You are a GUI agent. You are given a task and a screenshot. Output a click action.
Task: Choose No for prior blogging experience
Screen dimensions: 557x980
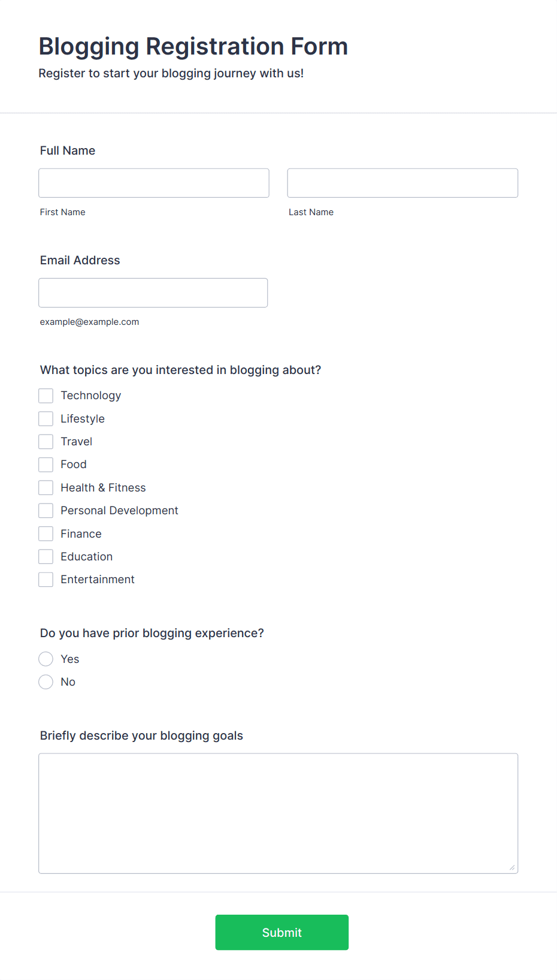point(46,682)
